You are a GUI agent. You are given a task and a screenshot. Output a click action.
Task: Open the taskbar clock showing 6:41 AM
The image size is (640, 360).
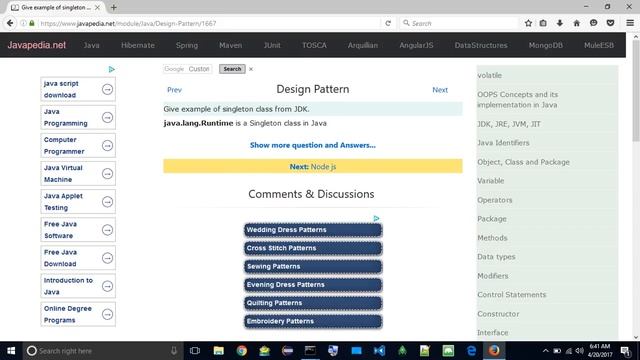(600, 351)
